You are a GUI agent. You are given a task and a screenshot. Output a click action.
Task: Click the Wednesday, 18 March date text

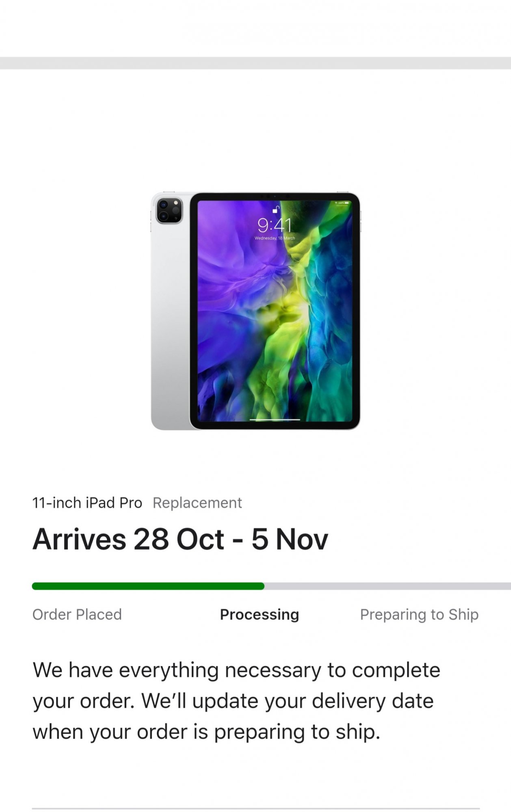click(x=275, y=238)
